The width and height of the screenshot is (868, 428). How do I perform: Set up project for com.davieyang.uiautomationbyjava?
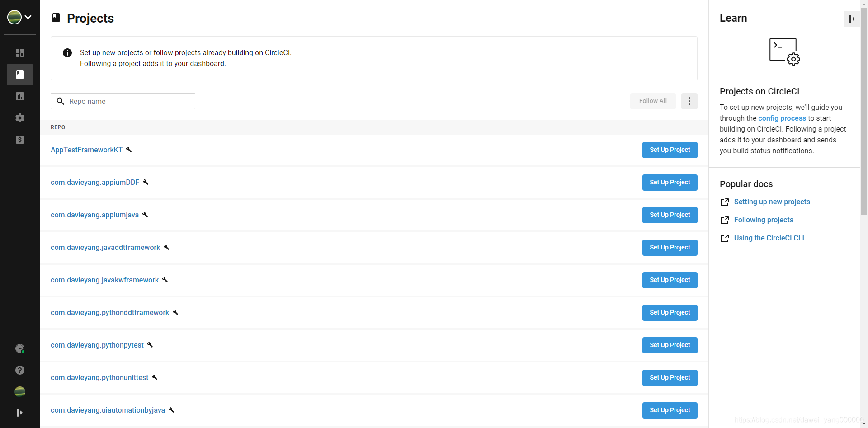(x=670, y=410)
